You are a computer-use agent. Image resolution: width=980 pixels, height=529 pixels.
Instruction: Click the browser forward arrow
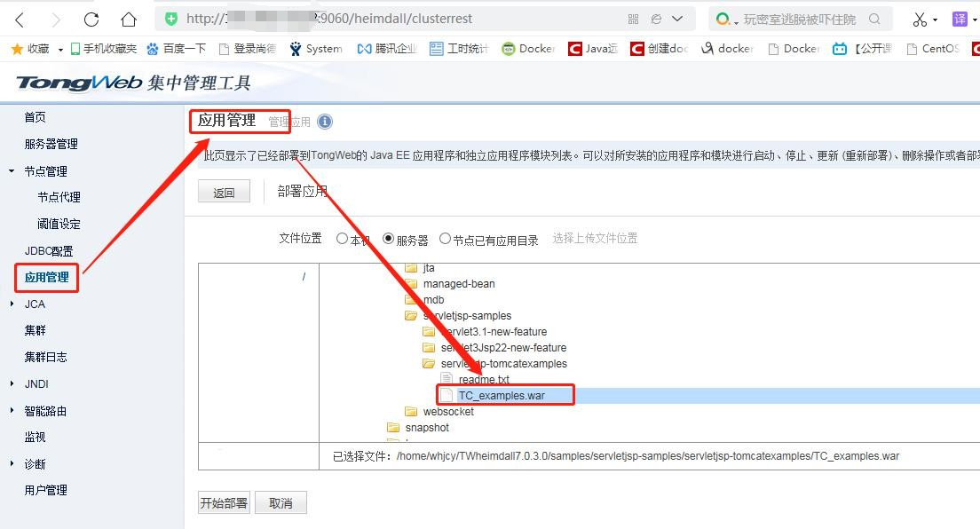56,20
